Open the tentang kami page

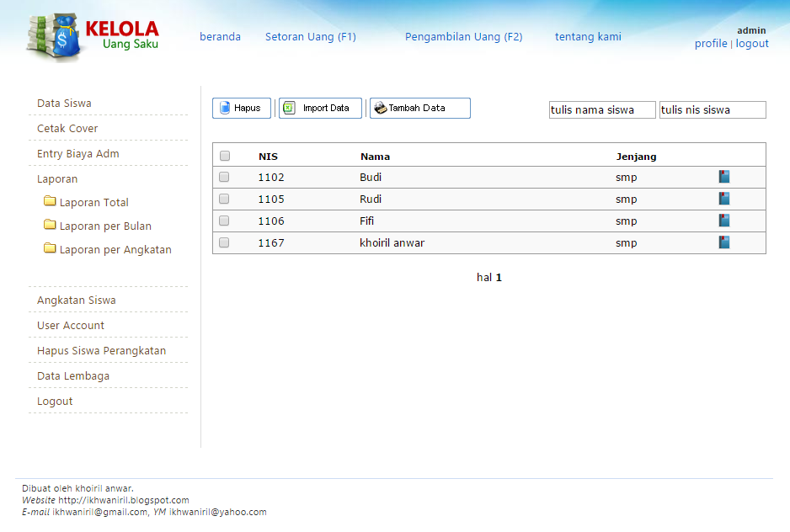coord(588,37)
